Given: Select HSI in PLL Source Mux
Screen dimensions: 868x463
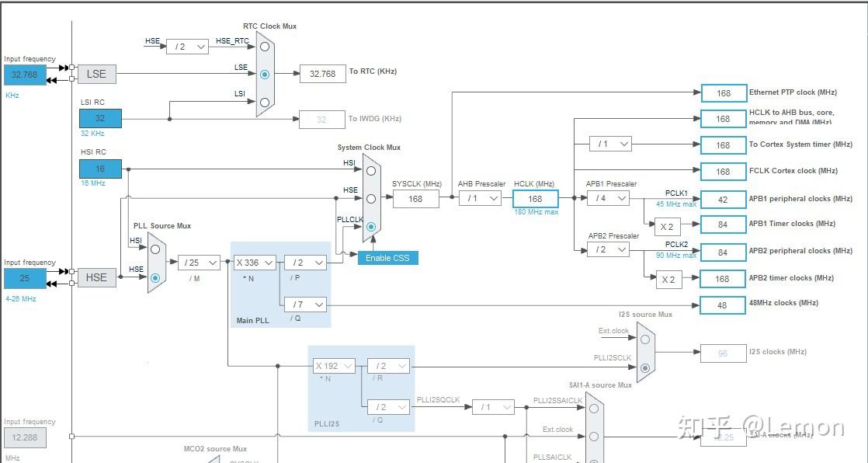Looking at the screenshot, I should [x=155, y=249].
